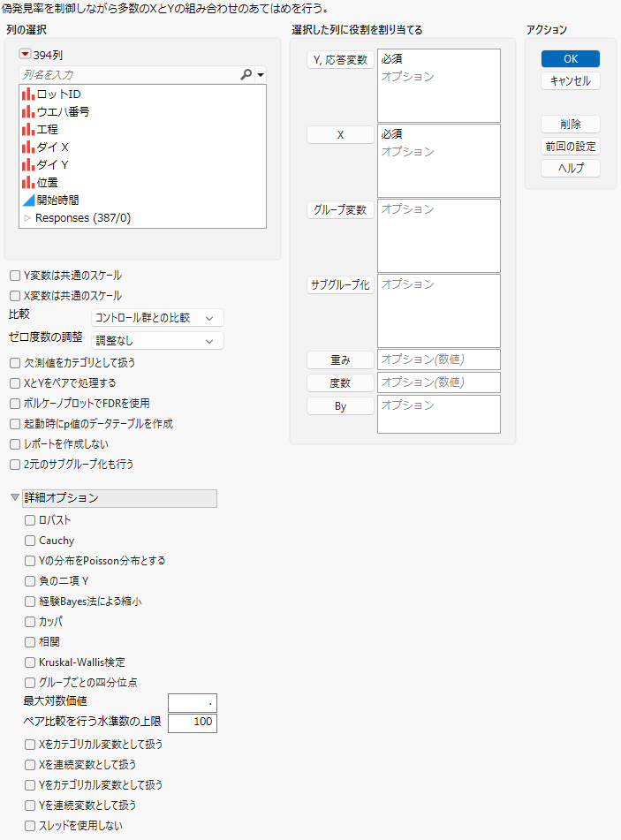The width and height of the screenshot is (621, 840).
Task: Open the red triangle menu beside 394列
Action: coord(26,54)
